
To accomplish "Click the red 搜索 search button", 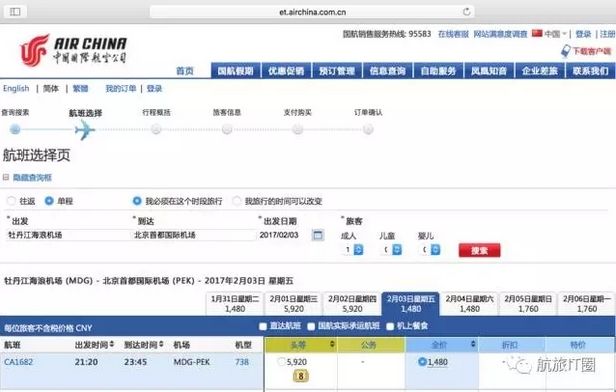I will (480, 250).
